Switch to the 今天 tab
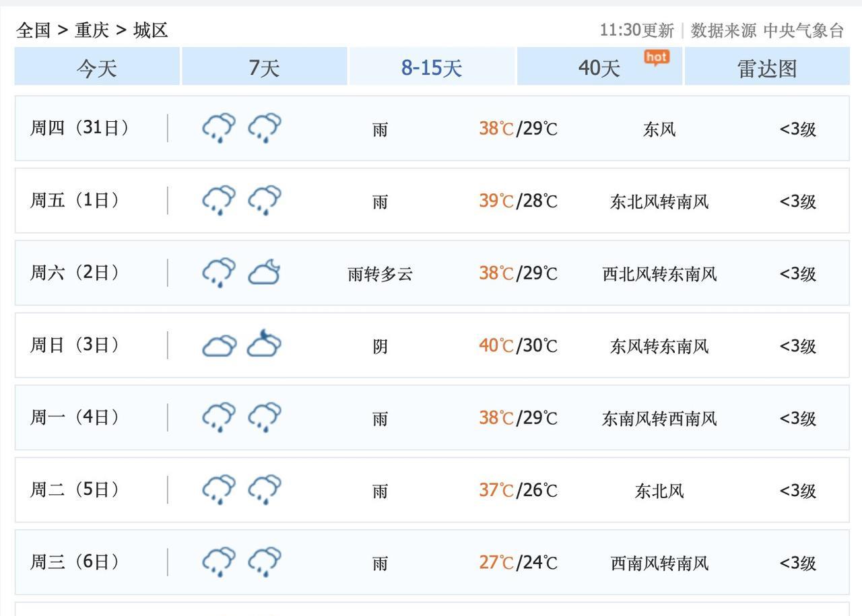Viewport: 862px width, 616px height. click(97, 67)
